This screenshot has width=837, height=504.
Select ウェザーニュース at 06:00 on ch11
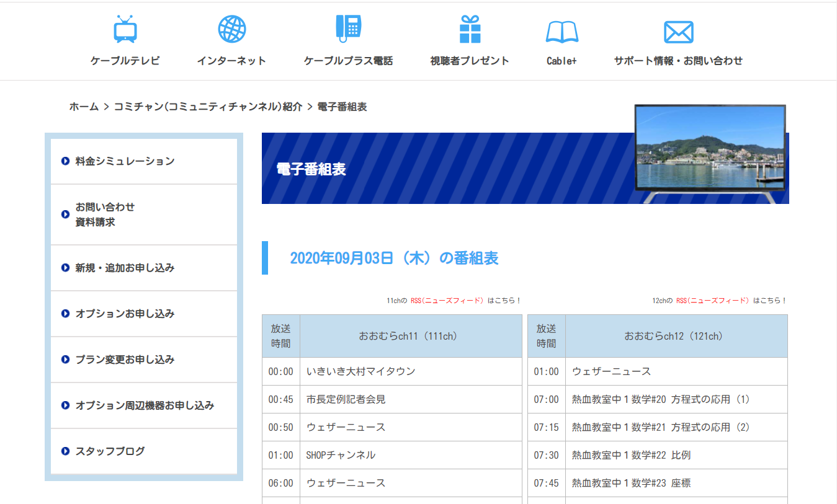(x=411, y=483)
